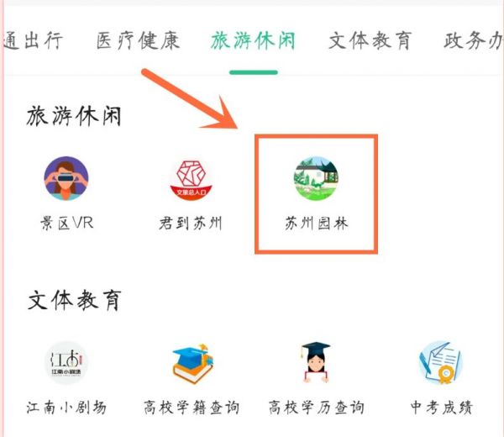Image resolution: width=504 pixels, height=437 pixels.
Task: Switch to the 文体教育 tab
Action: point(370,41)
